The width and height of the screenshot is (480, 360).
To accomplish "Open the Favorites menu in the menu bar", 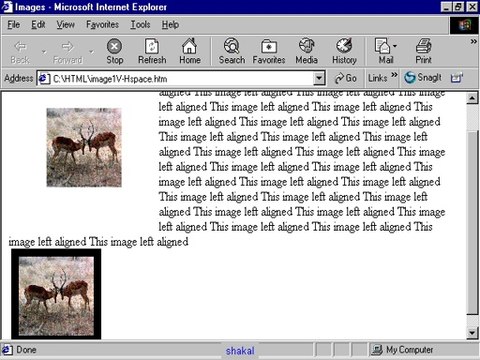I will point(102,25).
